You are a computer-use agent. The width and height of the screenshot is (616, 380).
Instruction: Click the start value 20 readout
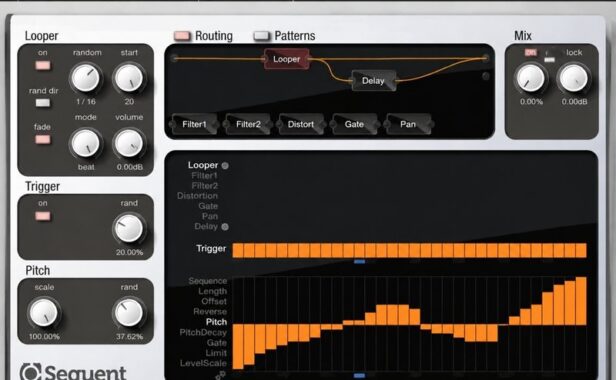[x=129, y=101]
